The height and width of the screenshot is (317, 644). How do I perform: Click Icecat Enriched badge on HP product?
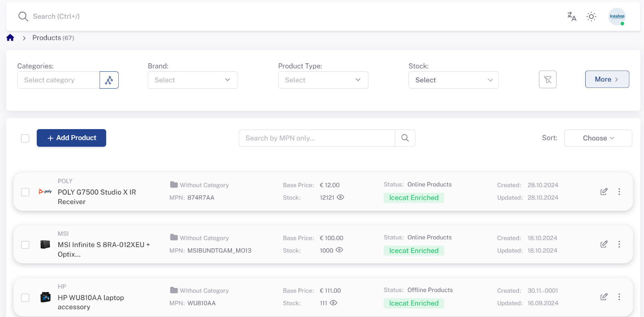click(x=414, y=303)
